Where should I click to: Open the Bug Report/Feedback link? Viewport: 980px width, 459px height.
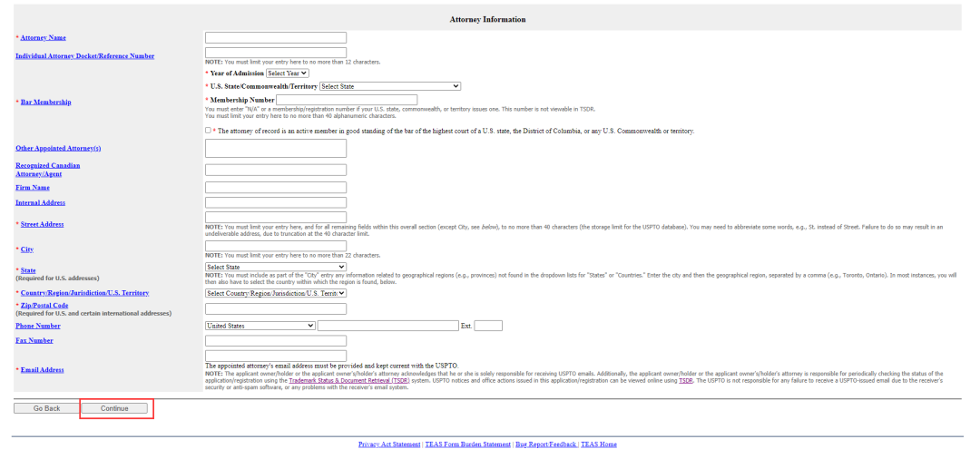pos(545,444)
